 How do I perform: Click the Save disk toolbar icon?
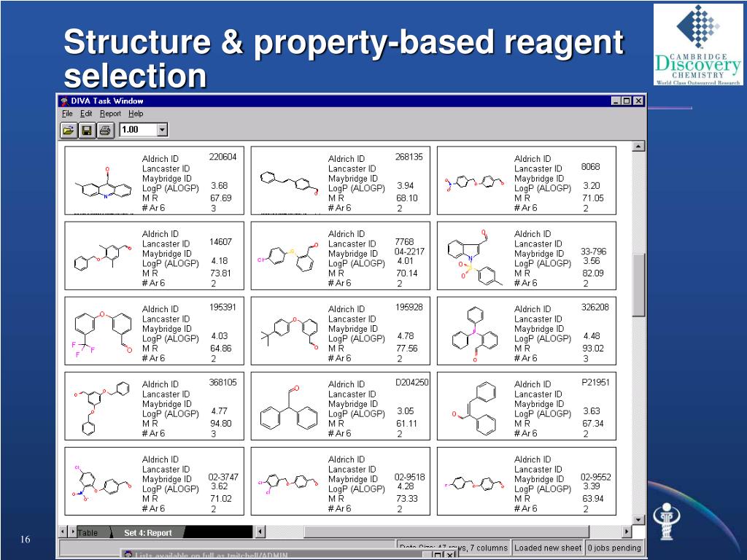(x=87, y=130)
